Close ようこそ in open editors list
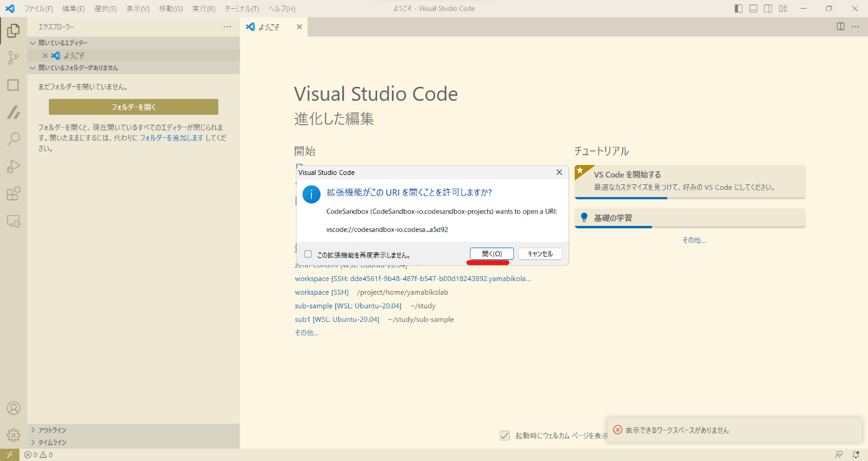Screen dimensions: 868x461 (45, 55)
